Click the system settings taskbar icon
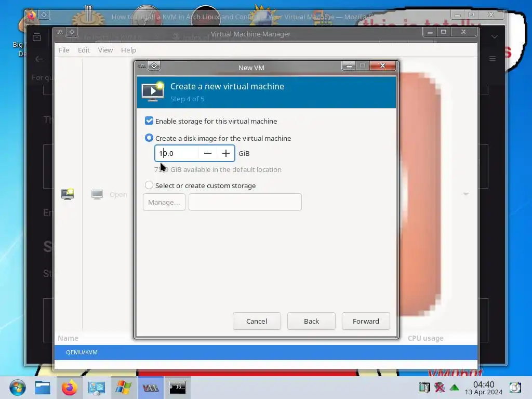 pos(96,388)
